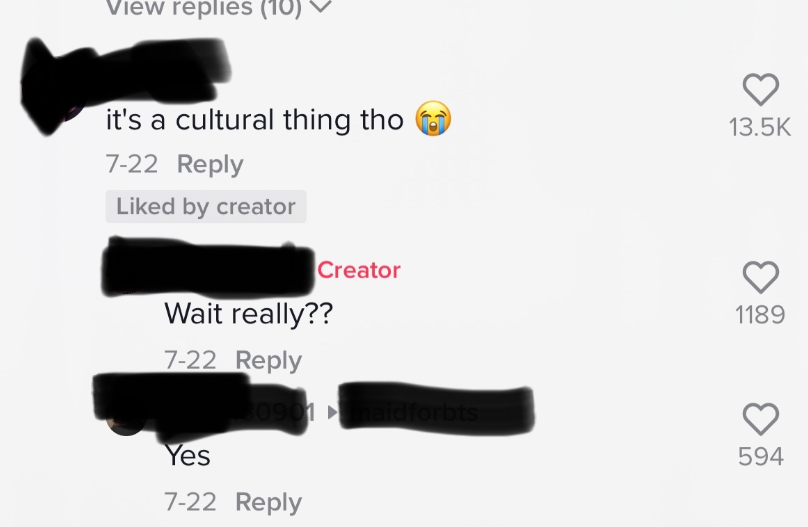
Task: Click the chevron next to View replies
Action: [321, 6]
